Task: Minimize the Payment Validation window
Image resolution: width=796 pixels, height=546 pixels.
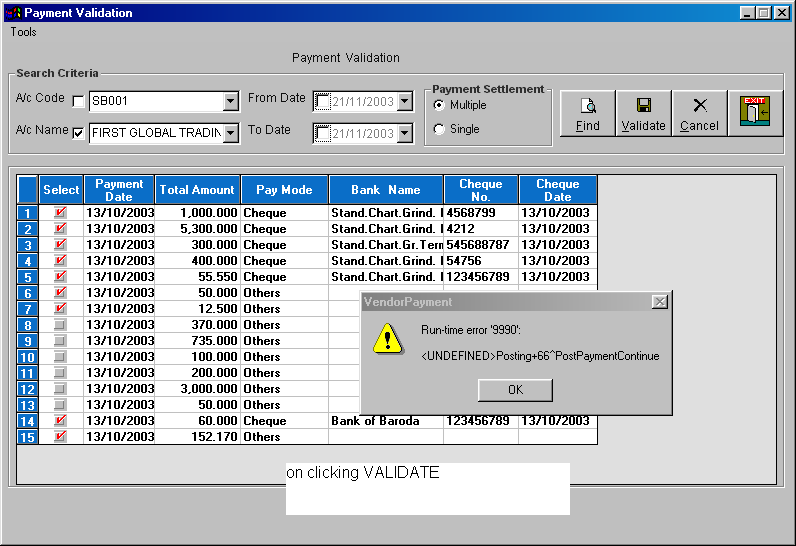Action: [747, 13]
